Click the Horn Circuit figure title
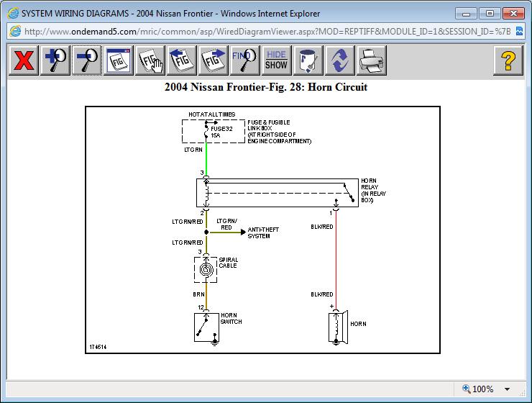The width and height of the screenshot is (532, 403). click(x=266, y=87)
